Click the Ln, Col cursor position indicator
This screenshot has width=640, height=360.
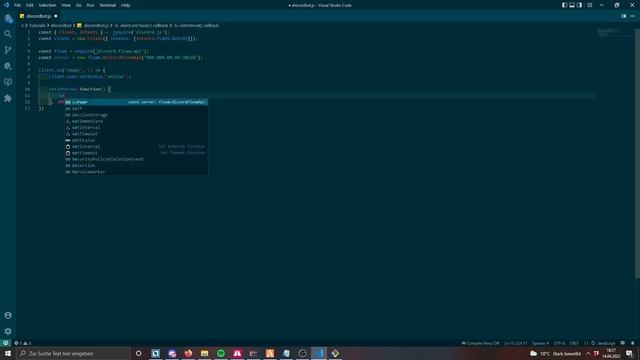516,343
